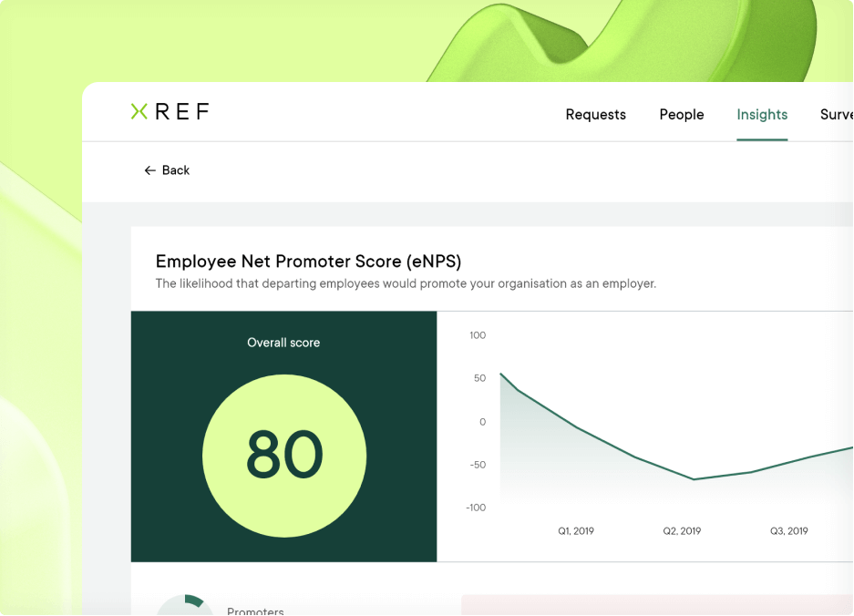Click the Promoters label
Image resolution: width=854 pixels, height=616 pixels.
coord(255,611)
